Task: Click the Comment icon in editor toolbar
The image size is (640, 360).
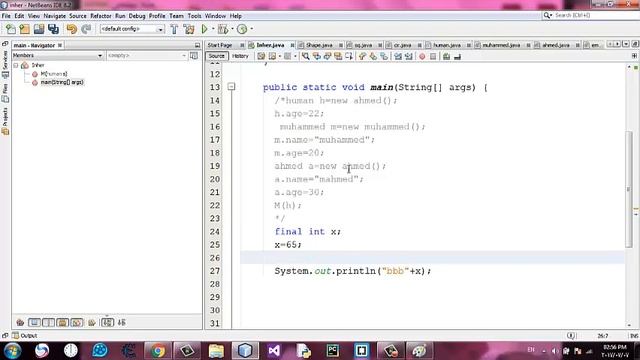Action: (x=446, y=56)
